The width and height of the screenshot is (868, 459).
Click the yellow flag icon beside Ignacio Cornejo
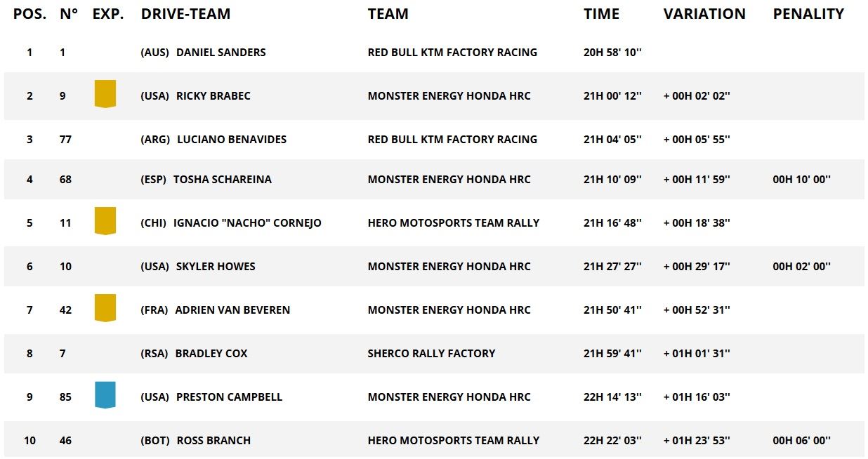click(105, 221)
